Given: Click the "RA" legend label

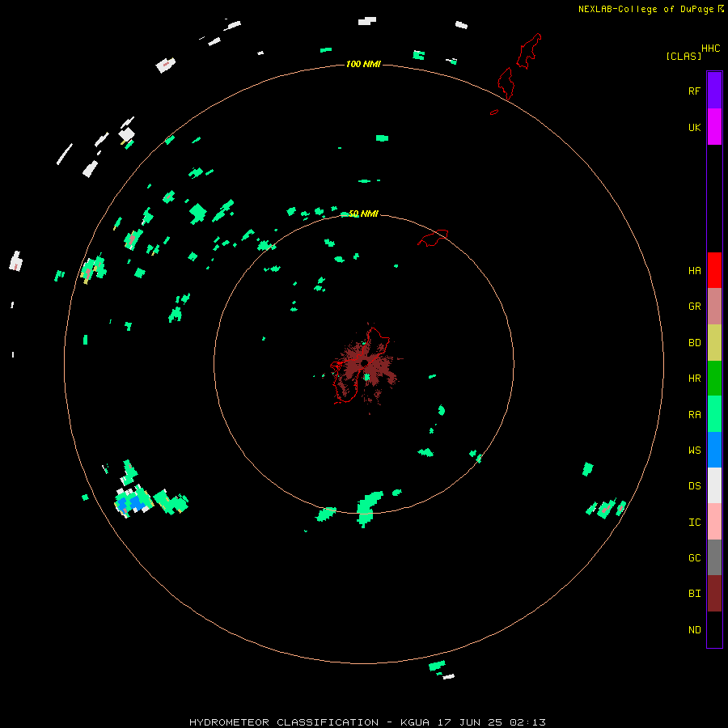Looking at the screenshot, I should [694, 415].
